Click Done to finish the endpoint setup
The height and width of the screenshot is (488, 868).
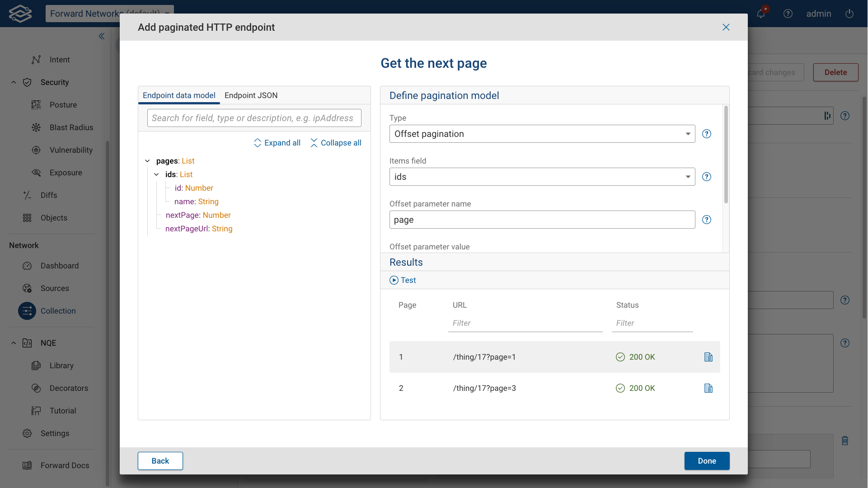[707, 461]
